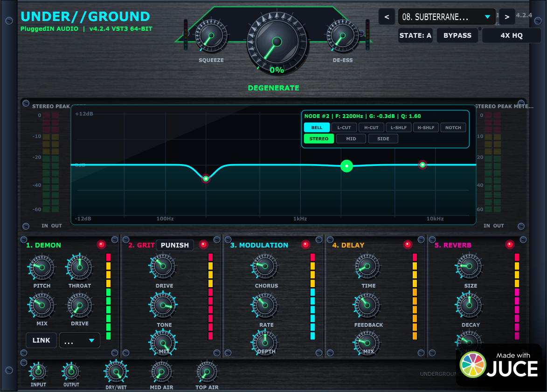The image size is (547, 392).
Task: Select the NOTCH filter type
Action: pos(453,128)
